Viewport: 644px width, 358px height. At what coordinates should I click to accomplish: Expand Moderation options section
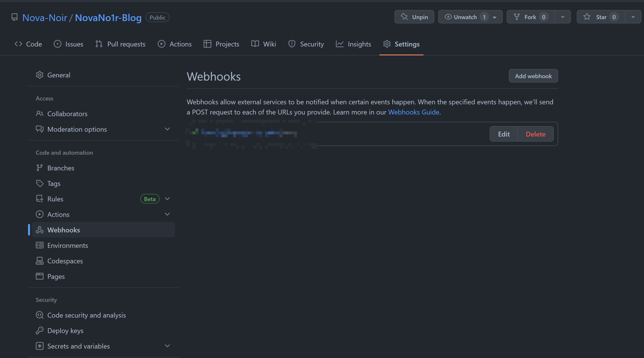167,129
